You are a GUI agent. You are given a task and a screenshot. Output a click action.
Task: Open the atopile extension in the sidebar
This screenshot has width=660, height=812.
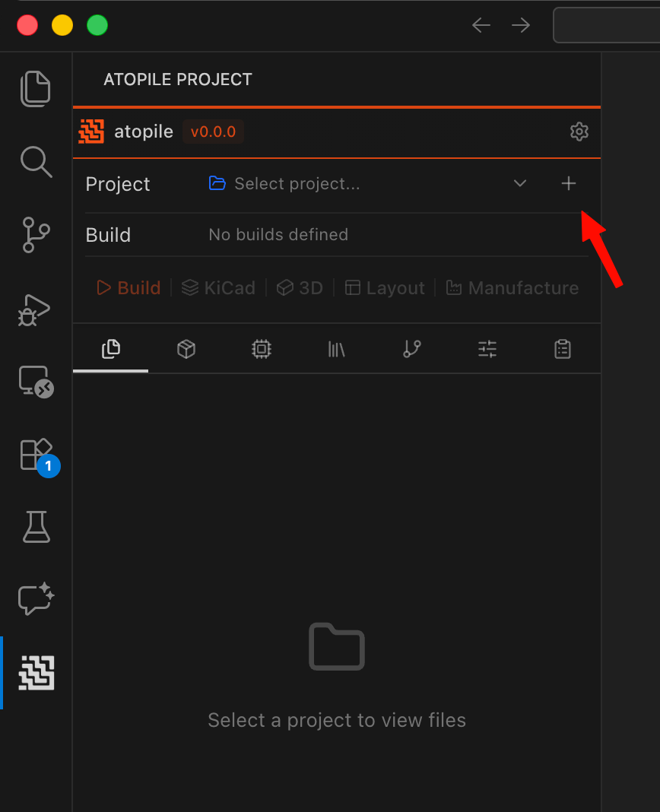click(x=35, y=673)
